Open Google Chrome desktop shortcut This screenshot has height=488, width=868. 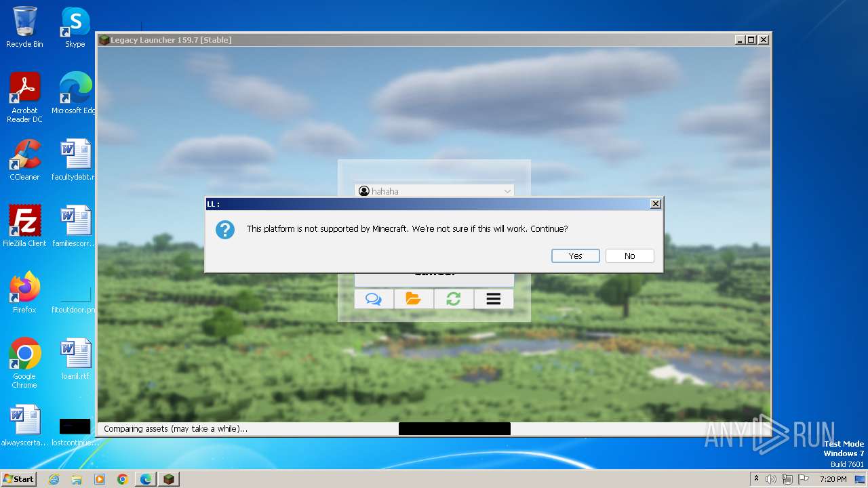tap(24, 363)
